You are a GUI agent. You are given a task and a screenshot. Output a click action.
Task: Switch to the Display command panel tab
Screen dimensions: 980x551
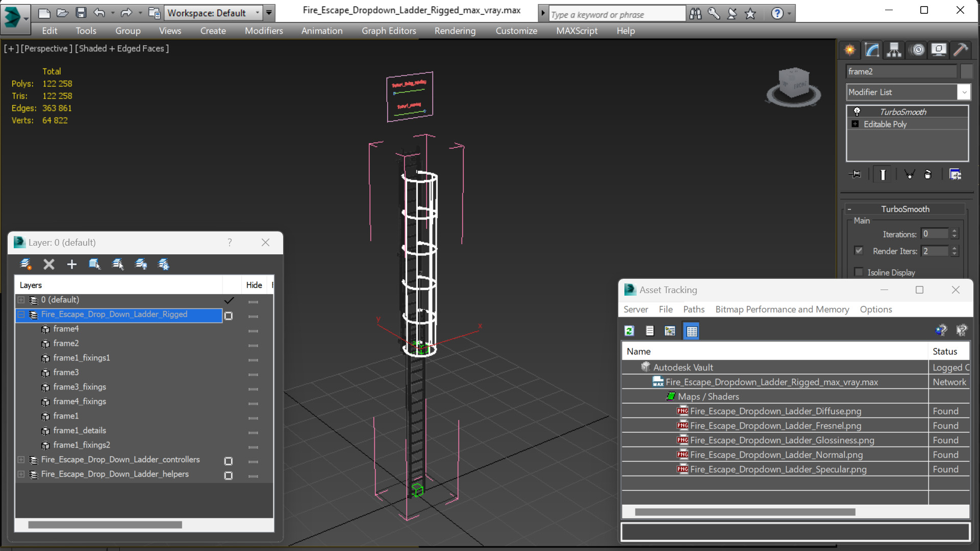(x=939, y=50)
